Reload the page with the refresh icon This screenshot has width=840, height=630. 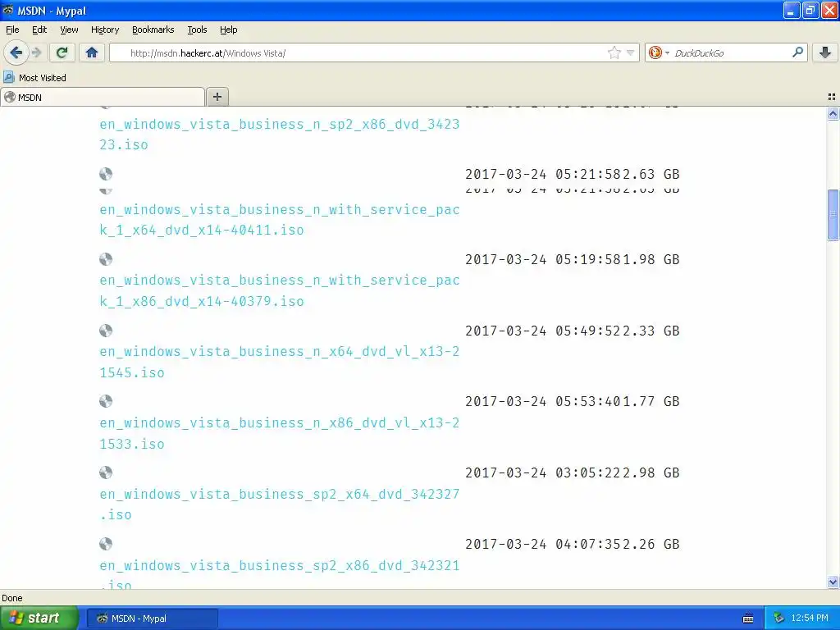pyautogui.click(x=62, y=52)
